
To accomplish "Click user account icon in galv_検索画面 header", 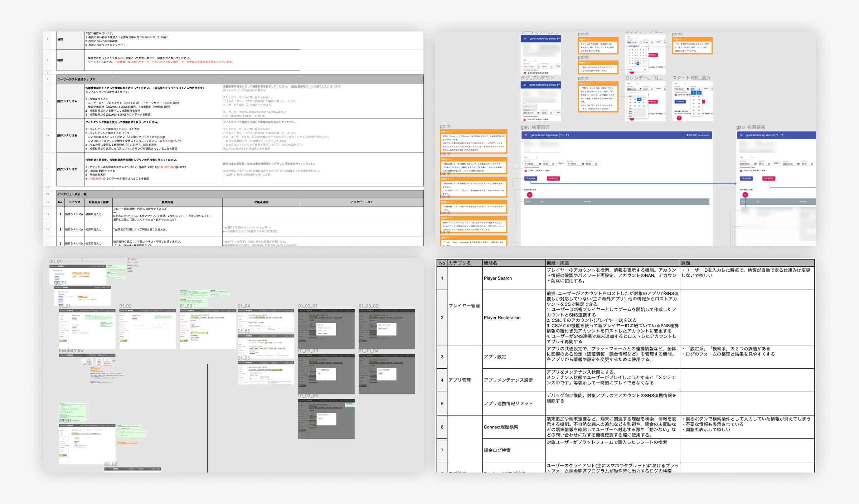I will point(688,135).
